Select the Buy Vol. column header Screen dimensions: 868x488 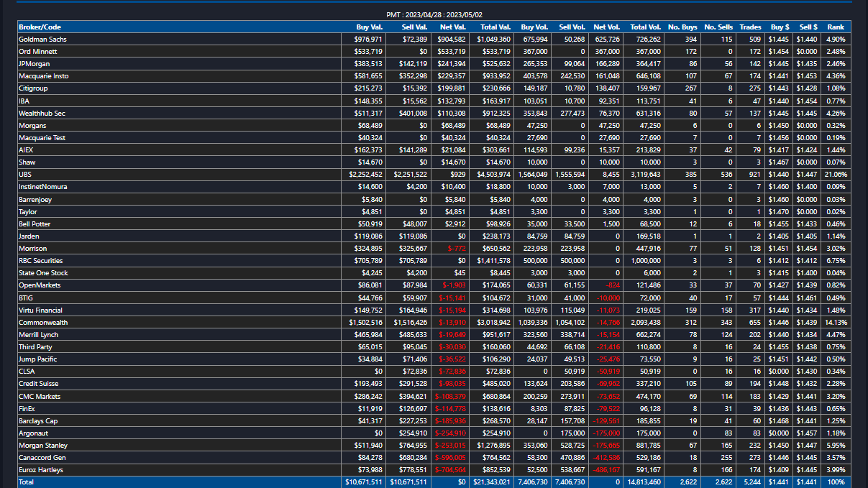[534, 27]
